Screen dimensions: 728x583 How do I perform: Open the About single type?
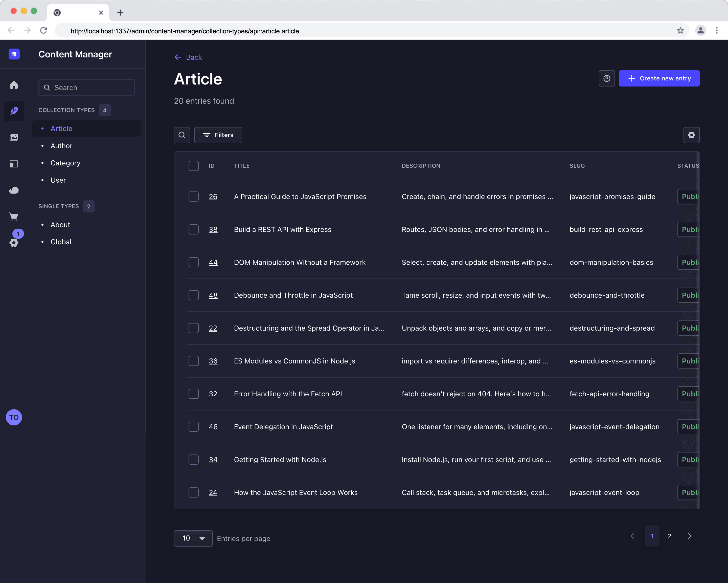pos(60,225)
